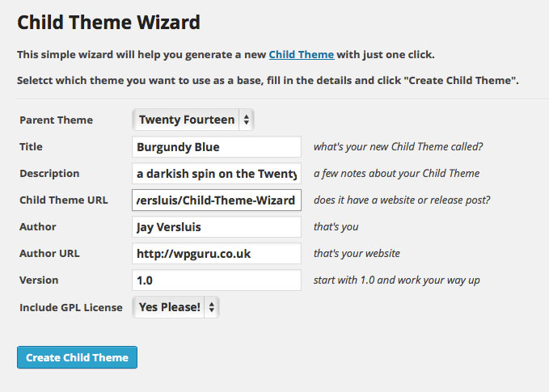The height and width of the screenshot is (392, 549).
Task: Focus the Author URL input field
Action: (x=216, y=254)
